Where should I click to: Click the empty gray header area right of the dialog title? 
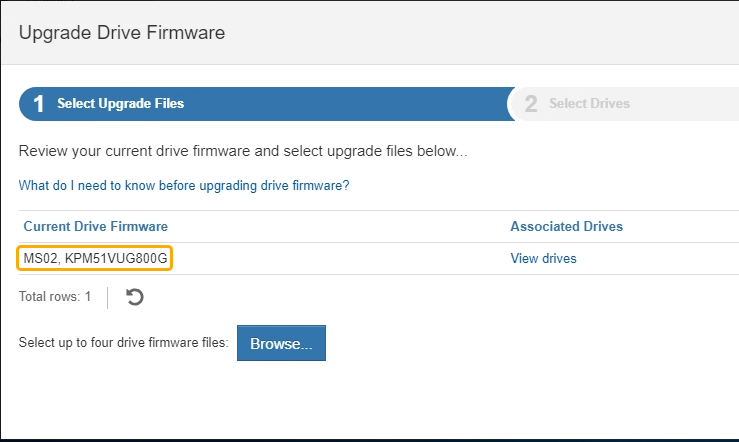tap(480, 33)
